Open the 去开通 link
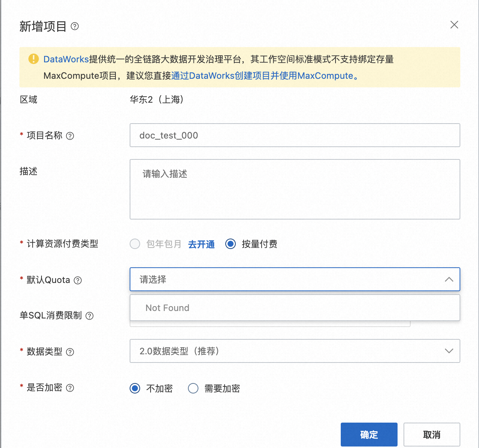Screen dimensions: 479x448 click(201, 244)
